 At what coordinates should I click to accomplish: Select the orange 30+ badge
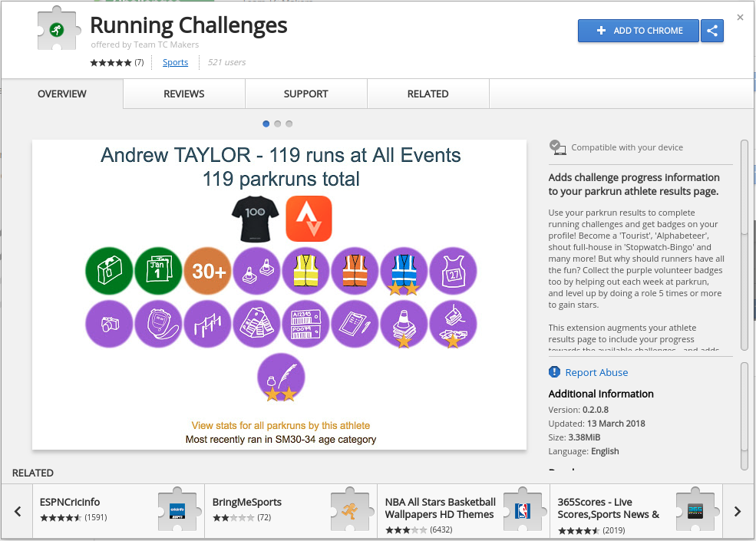click(x=207, y=271)
